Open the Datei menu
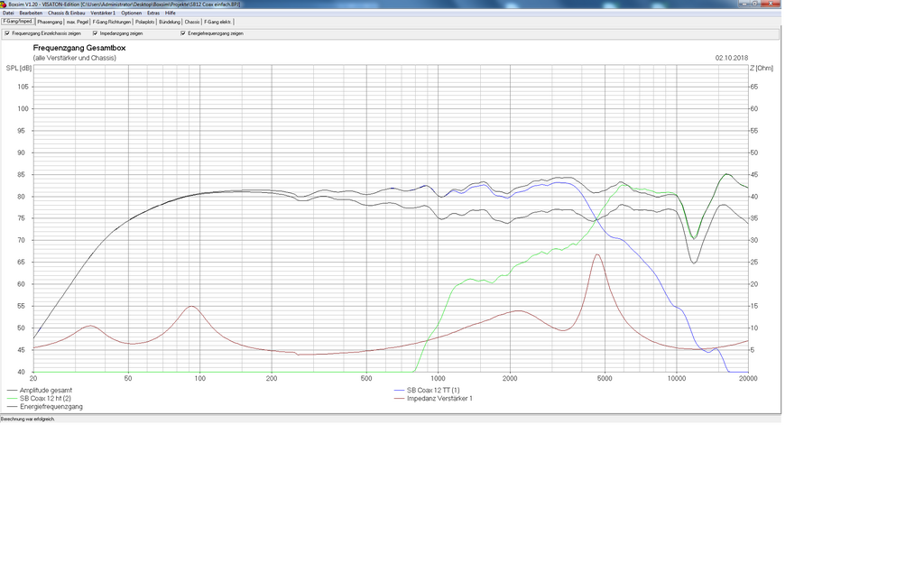The width and height of the screenshot is (924, 563). (x=8, y=13)
